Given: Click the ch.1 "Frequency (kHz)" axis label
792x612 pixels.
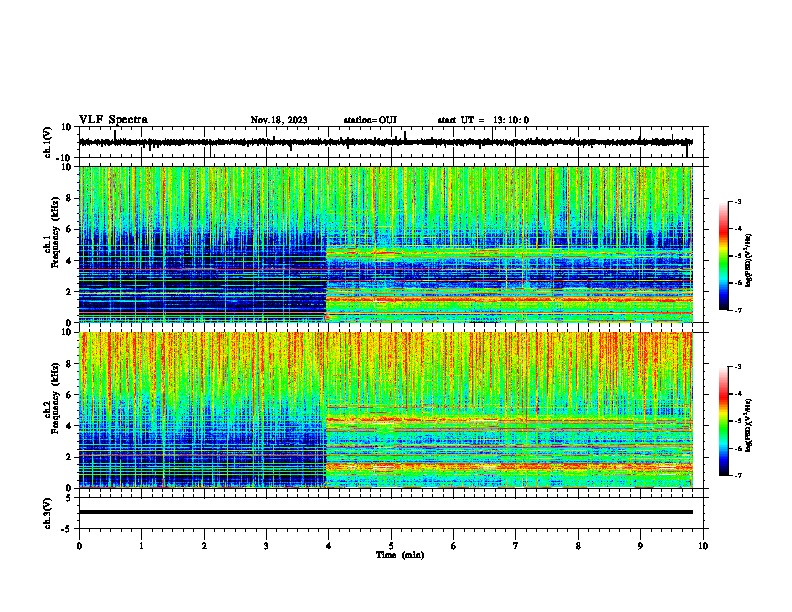Looking at the screenshot, I should (55, 233).
